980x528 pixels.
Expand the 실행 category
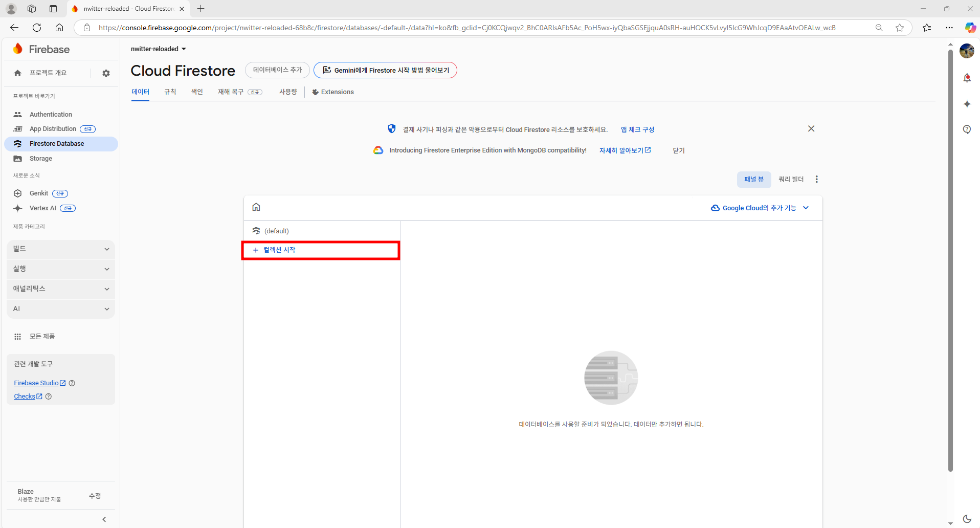tap(61, 269)
